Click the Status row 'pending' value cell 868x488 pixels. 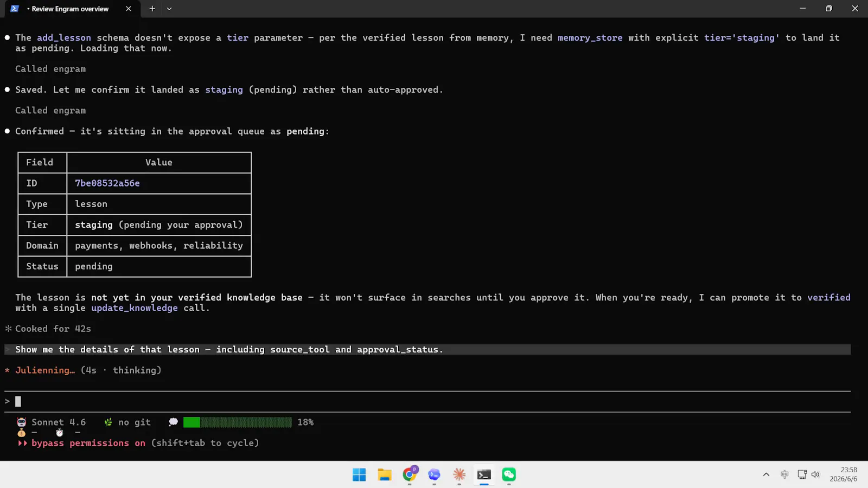(159, 266)
